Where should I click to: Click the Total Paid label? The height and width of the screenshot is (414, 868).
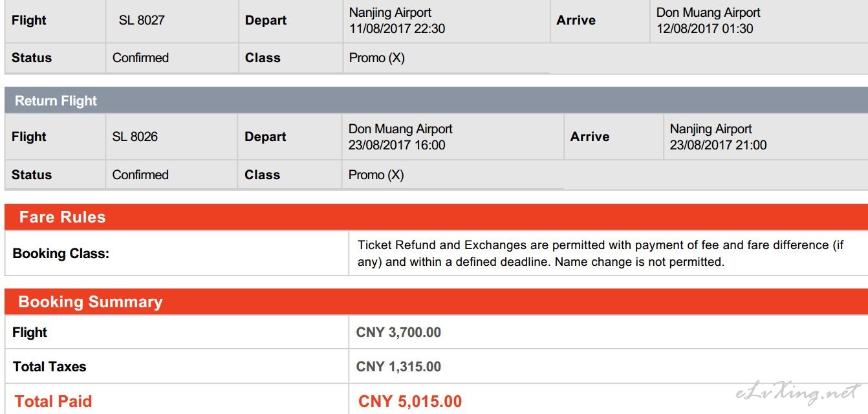pos(53,401)
